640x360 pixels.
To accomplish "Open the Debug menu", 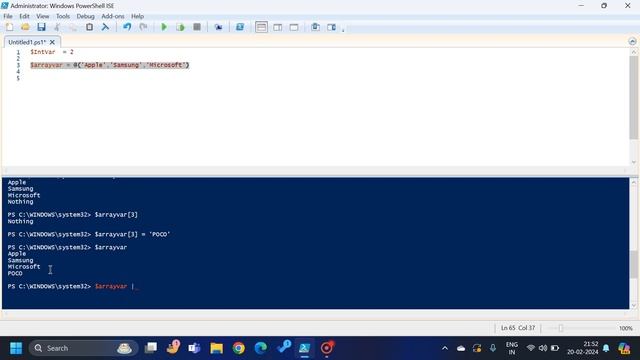I will [x=85, y=16].
